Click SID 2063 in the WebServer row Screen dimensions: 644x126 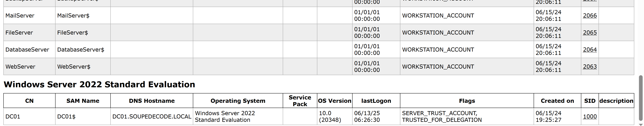(590, 67)
